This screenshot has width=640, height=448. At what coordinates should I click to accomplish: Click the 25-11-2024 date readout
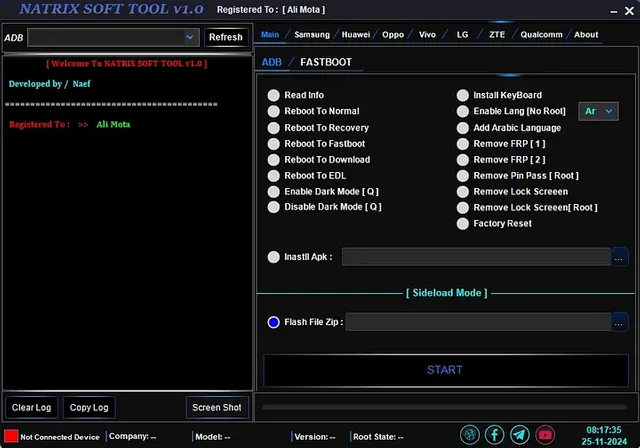(604, 441)
